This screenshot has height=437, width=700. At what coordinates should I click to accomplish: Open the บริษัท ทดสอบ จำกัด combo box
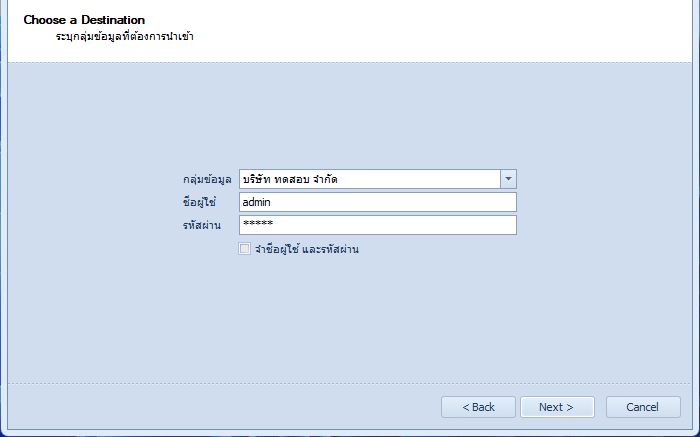[x=378, y=179]
